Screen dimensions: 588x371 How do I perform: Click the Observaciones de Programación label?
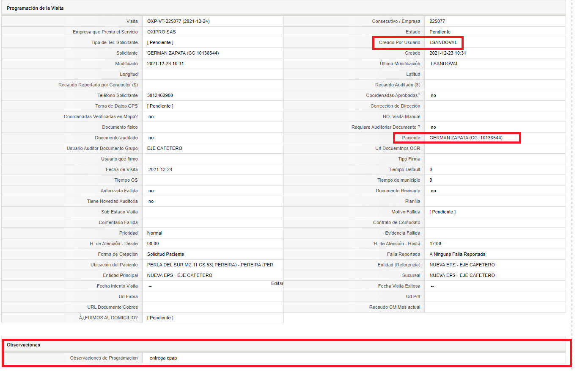pyautogui.click(x=104, y=358)
